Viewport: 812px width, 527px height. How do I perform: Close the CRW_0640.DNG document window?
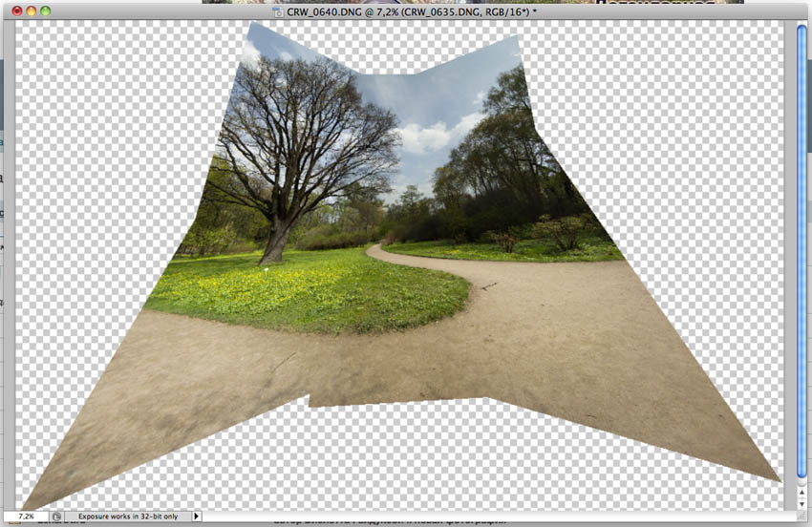14,11
